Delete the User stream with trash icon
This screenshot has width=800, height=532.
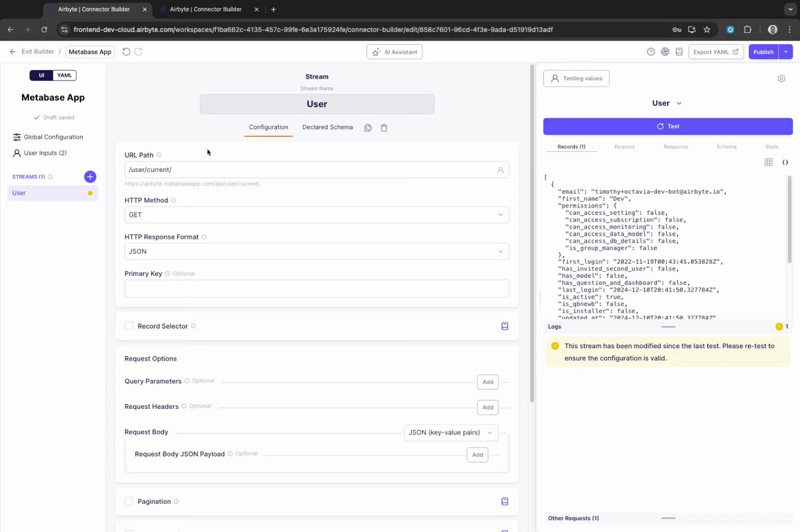pyautogui.click(x=384, y=128)
